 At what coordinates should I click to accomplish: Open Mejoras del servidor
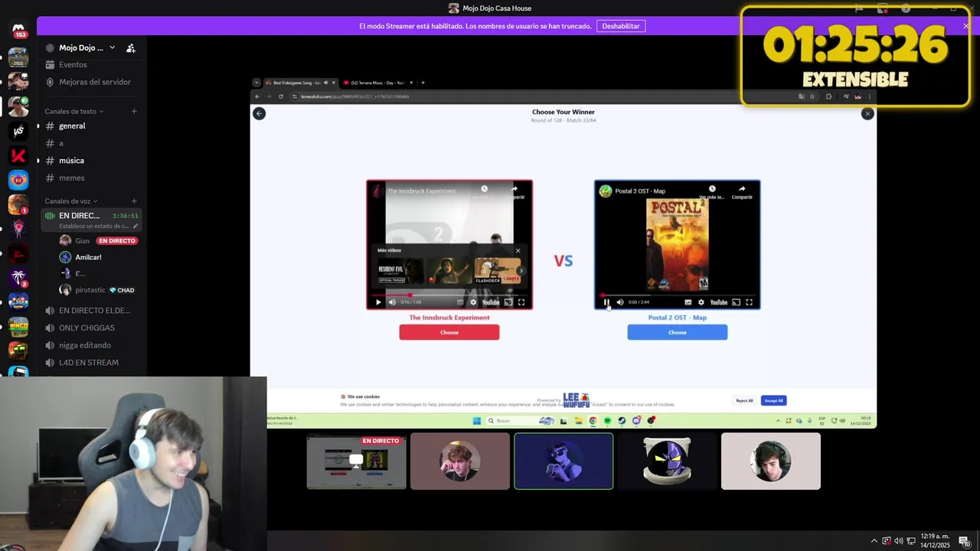(x=90, y=82)
